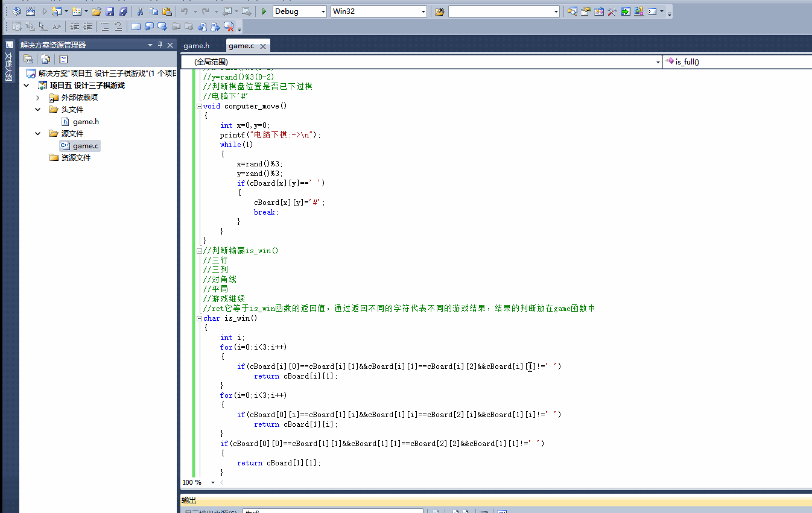Open the Properties Window toolbar icon
The image size is (812, 513).
pos(585,11)
